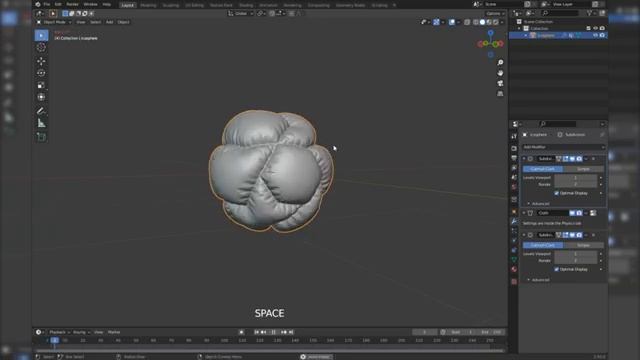The image size is (640, 360).
Task: Open the Object Data properties green triangle tab
Action: click(514, 260)
